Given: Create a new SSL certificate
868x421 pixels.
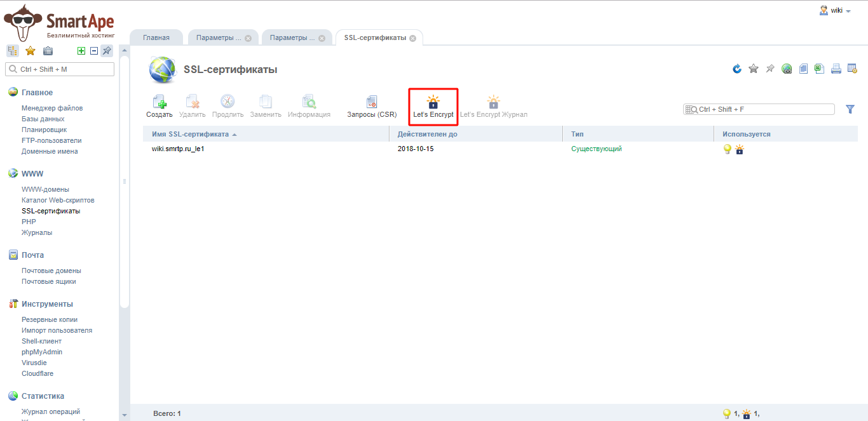Looking at the screenshot, I should pyautogui.click(x=159, y=106).
